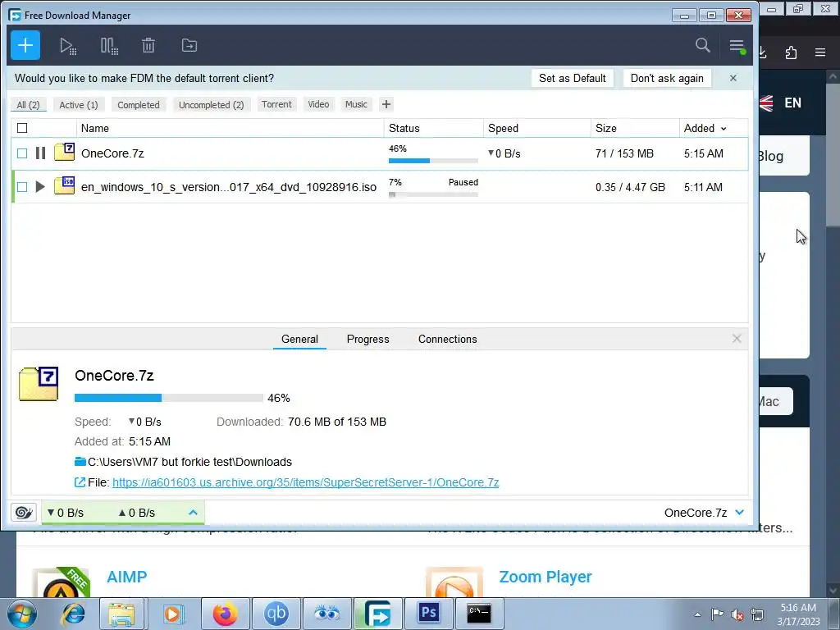840x630 pixels.
Task: Click the 71 / 153 MB size cell
Action: coord(624,153)
